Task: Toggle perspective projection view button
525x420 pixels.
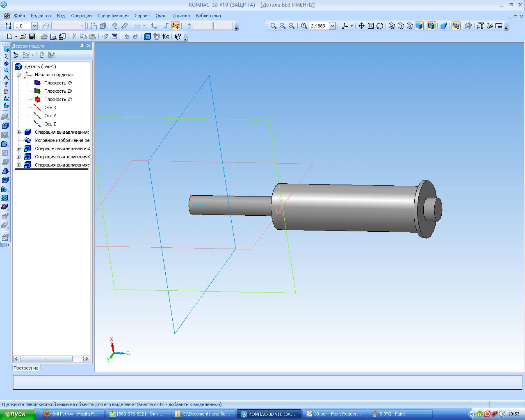Action: point(443,26)
